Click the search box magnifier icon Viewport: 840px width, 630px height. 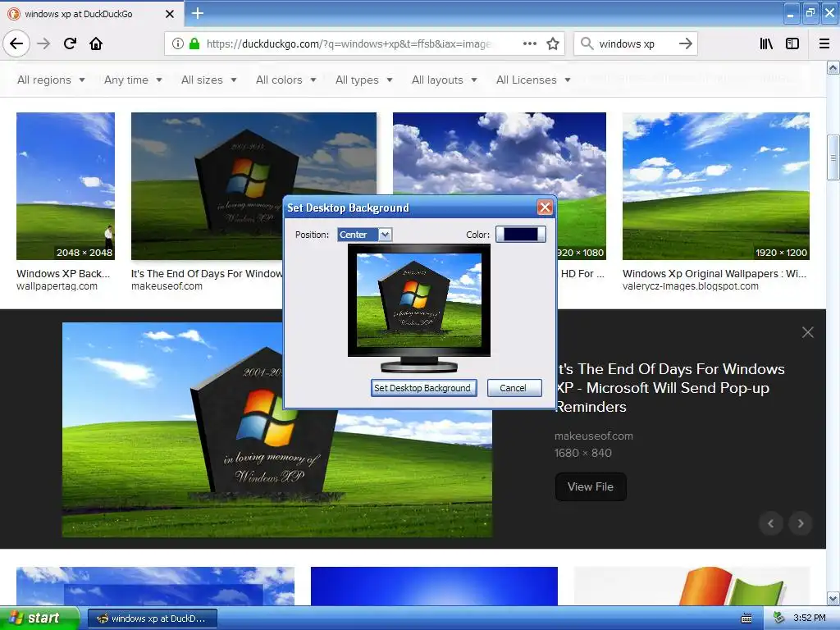587,43
